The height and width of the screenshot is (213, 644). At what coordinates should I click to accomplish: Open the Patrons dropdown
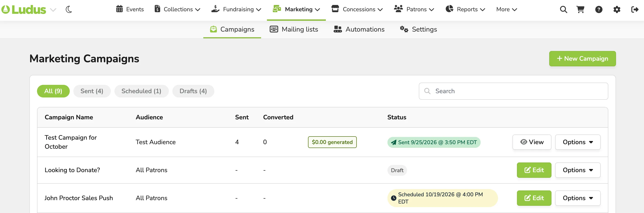tap(414, 9)
